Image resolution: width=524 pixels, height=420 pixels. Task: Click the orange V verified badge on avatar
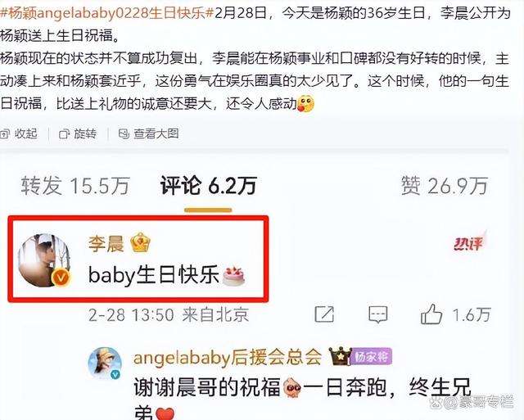click(61, 278)
